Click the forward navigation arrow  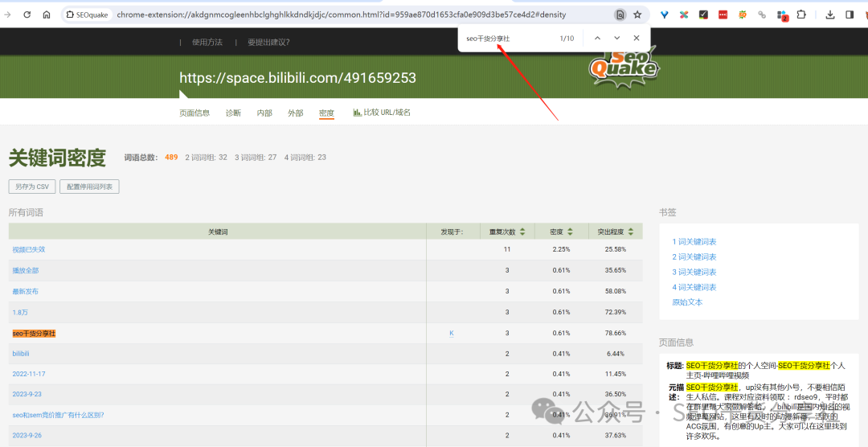coord(8,15)
